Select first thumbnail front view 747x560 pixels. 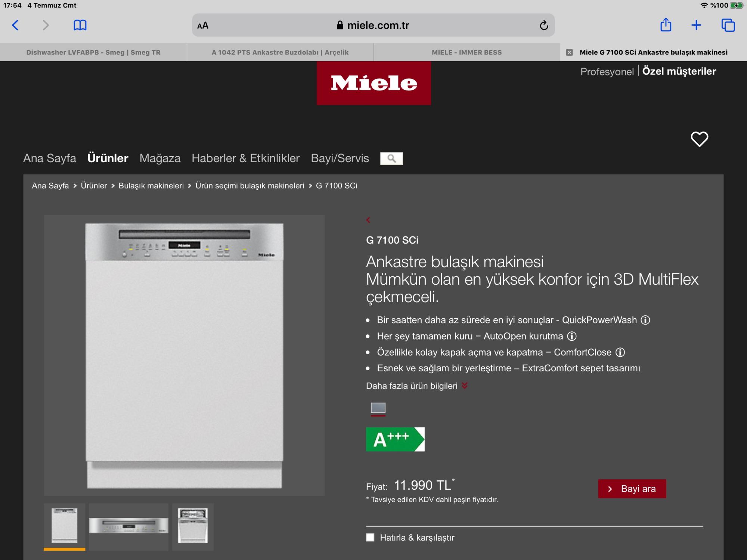point(64,526)
